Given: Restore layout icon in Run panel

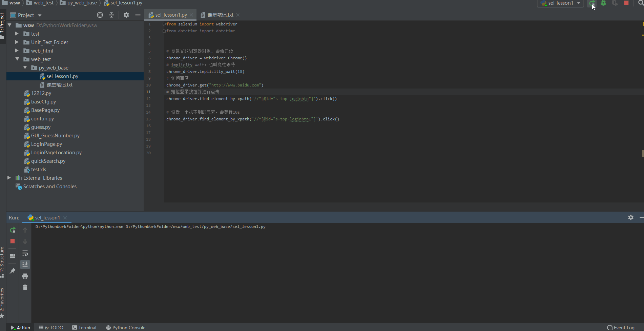Looking at the screenshot, I should point(13,256).
